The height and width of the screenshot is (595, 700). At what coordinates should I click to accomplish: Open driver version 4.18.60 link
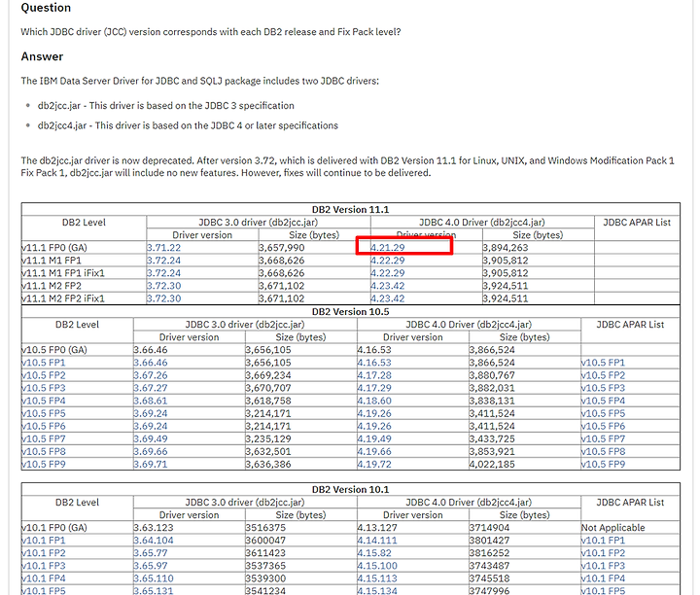374,401
